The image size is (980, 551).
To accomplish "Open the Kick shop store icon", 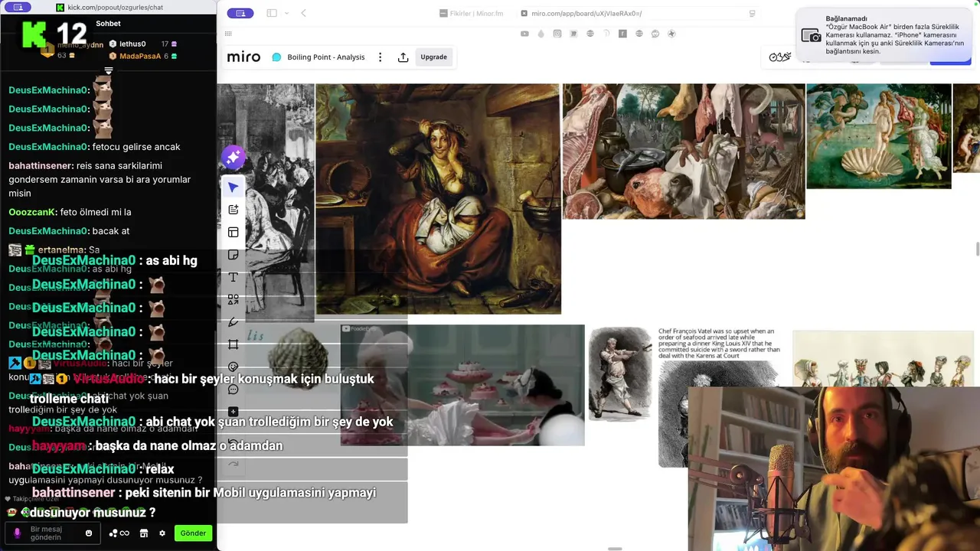I will (143, 533).
